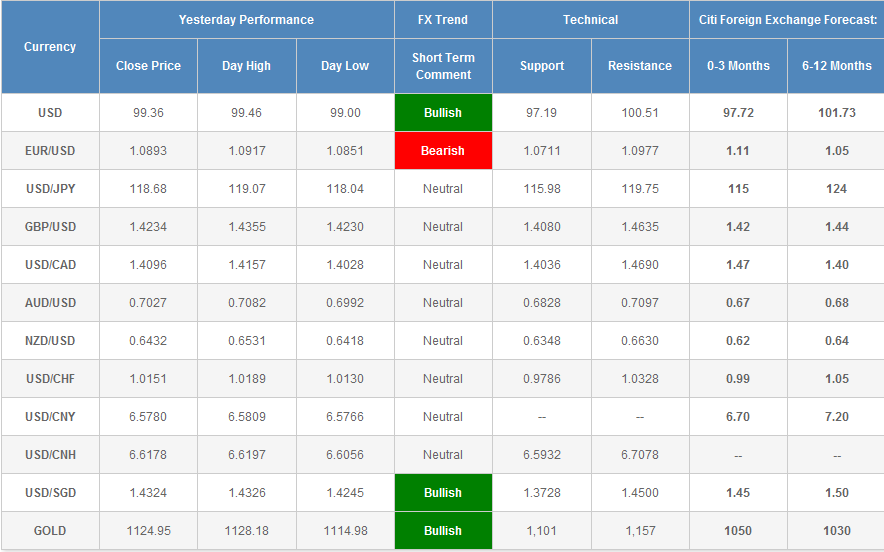Select the 0-3 Months column header

738,66
